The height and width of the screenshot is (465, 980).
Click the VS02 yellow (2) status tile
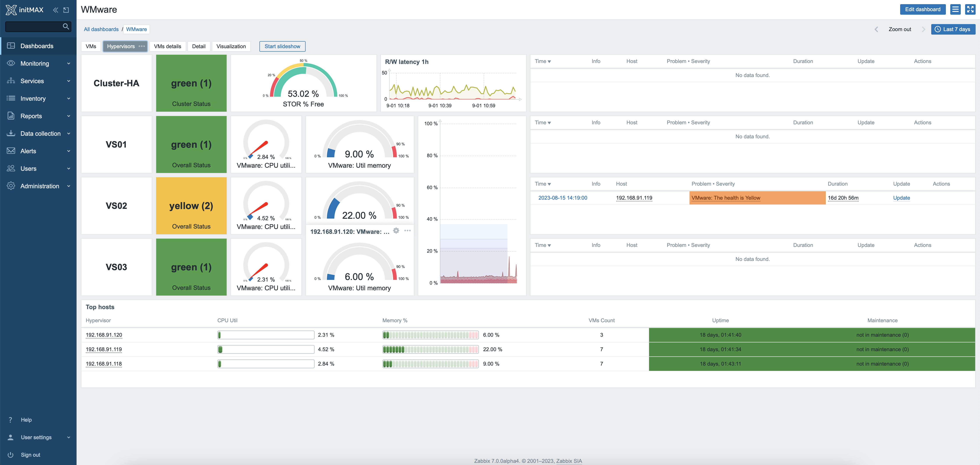coord(191,206)
